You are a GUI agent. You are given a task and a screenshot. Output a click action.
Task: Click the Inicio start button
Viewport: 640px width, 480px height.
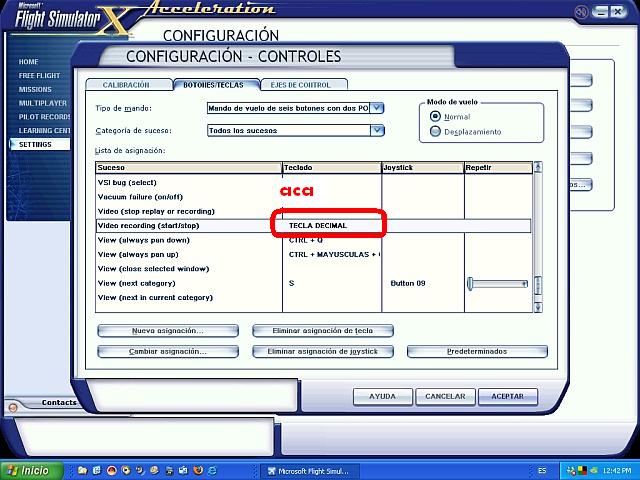(31, 471)
